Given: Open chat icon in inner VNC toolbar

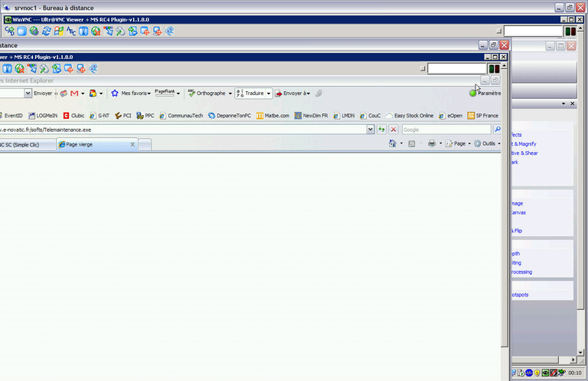Looking at the screenshot, I should pos(93,69).
